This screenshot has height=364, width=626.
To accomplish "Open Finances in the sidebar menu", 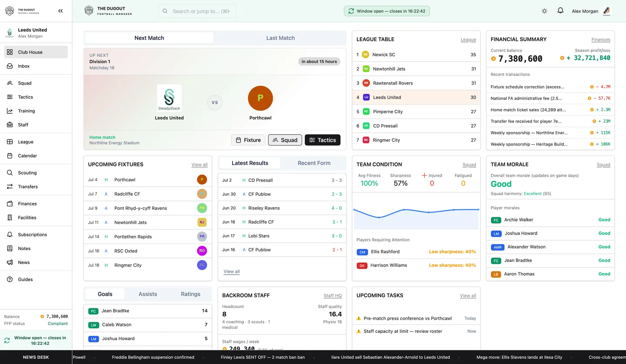I will [36, 203].
